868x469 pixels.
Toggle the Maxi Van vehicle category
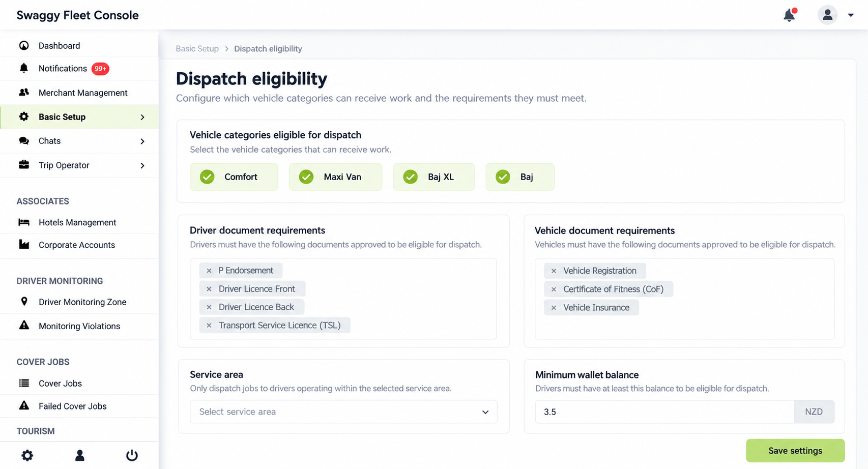[x=335, y=177]
